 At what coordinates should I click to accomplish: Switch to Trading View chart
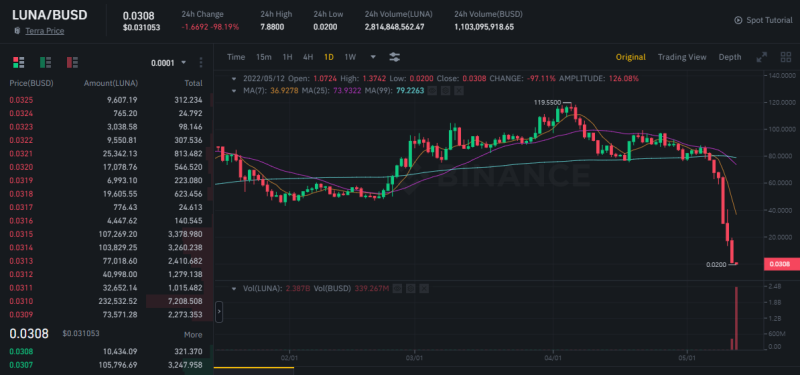point(682,57)
